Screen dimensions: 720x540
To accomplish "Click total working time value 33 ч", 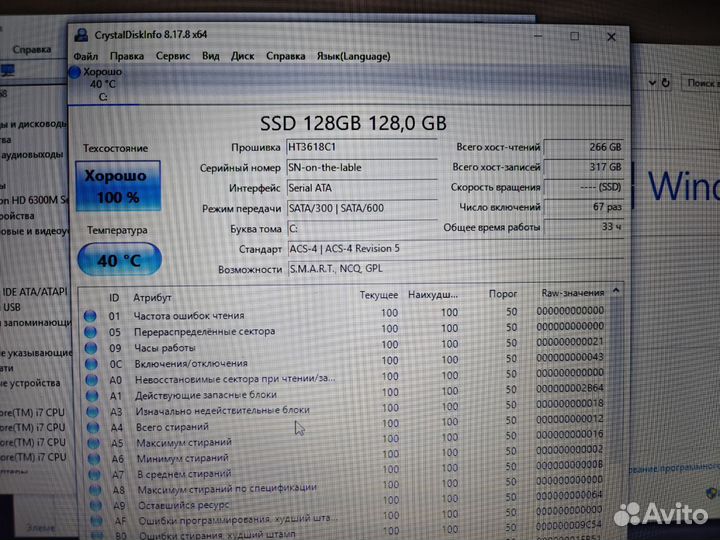I will [583, 227].
